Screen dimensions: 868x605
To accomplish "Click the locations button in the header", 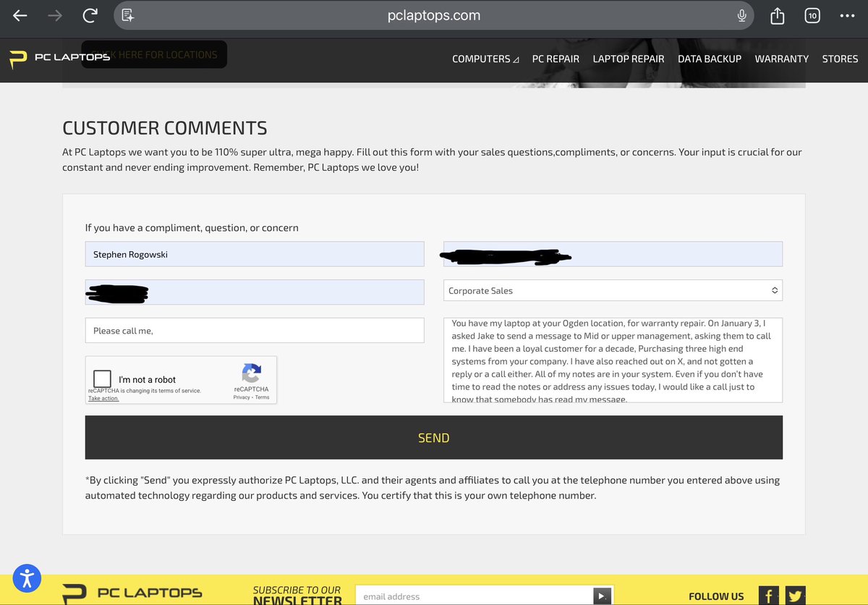I will coord(154,54).
